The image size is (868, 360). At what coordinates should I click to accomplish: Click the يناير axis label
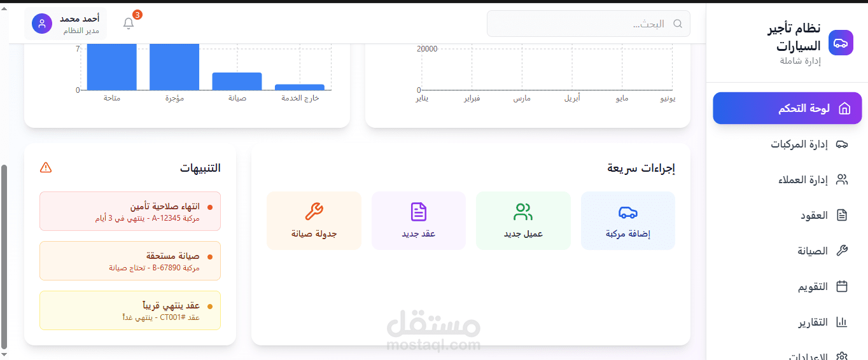tap(422, 99)
